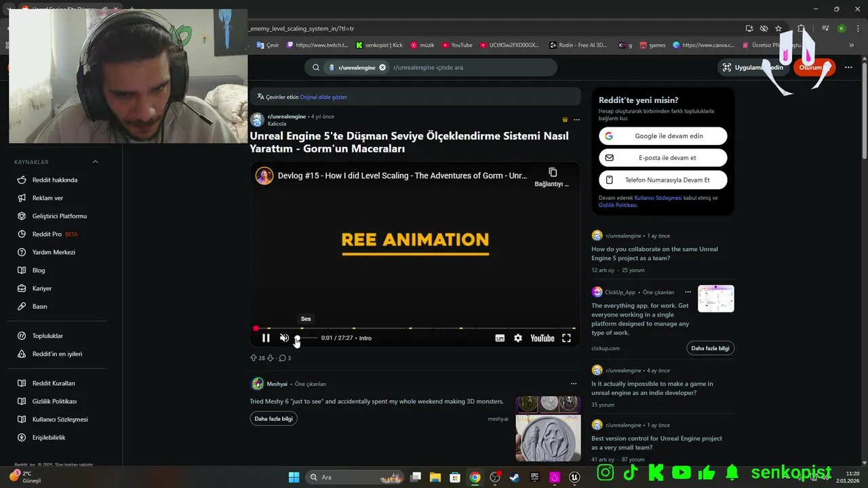Open the Intro chapter label in player
Viewport: 868px width, 488px height.
(366, 338)
